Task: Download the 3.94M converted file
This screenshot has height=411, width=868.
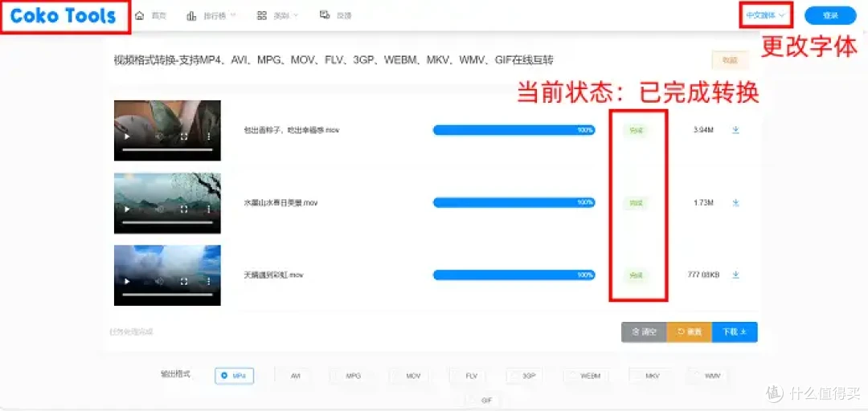Action: point(735,130)
